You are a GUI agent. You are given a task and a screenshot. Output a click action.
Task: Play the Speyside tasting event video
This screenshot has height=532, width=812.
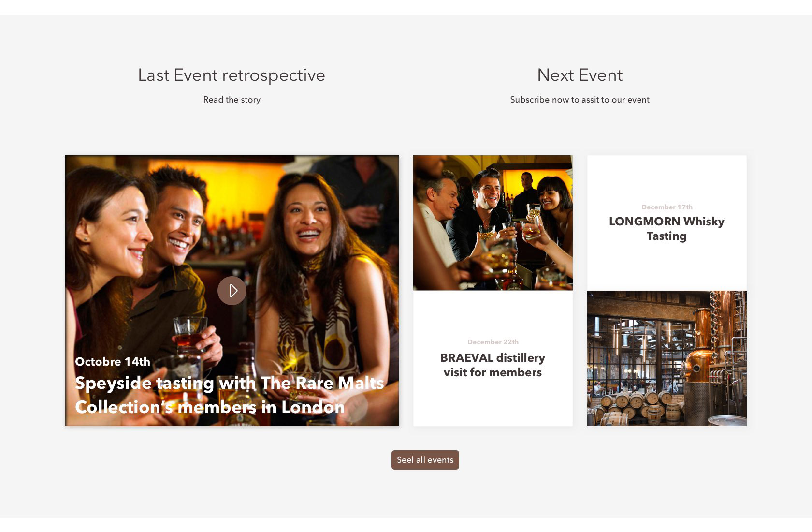232,291
